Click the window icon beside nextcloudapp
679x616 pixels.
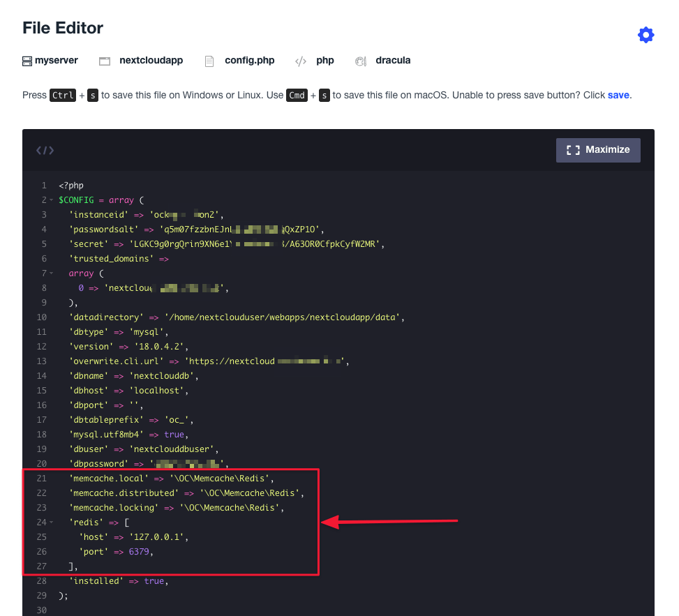[x=104, y=61]
